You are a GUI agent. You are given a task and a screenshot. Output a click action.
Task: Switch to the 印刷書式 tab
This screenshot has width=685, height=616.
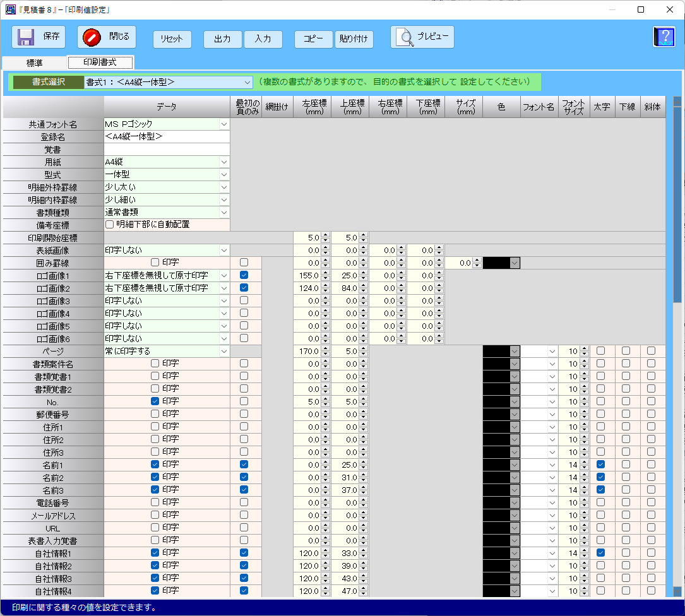pos(100,62)
